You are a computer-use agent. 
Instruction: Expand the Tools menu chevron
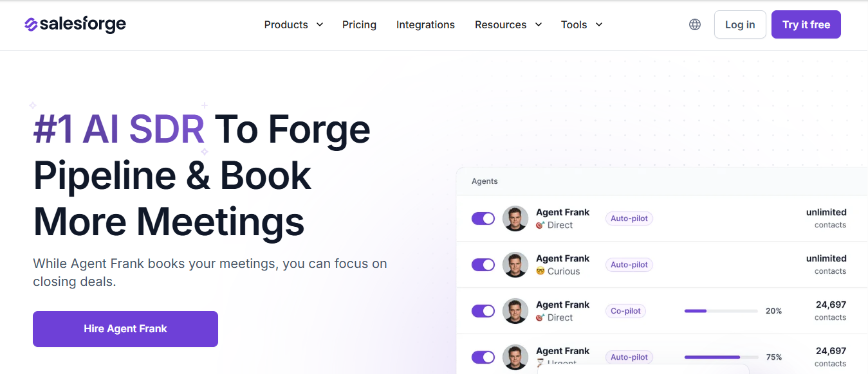tap(599, 24)
